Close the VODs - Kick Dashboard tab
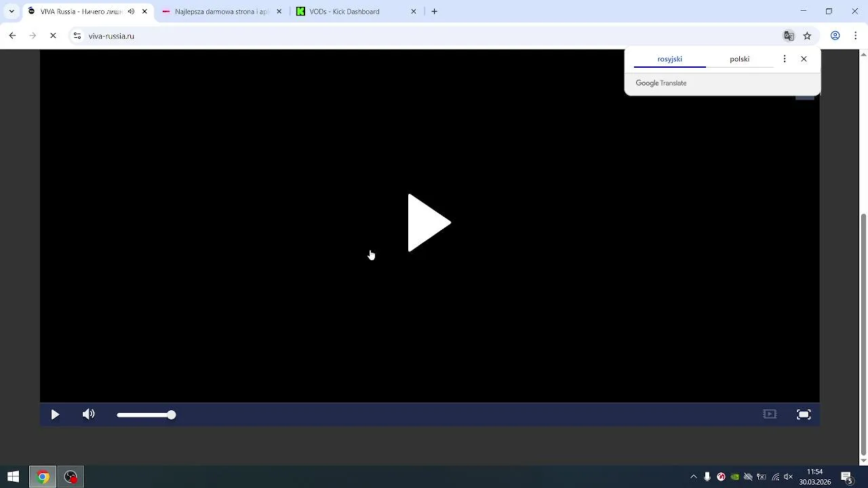The width and height of the screenshot is (868, 488). pos(414,12)
